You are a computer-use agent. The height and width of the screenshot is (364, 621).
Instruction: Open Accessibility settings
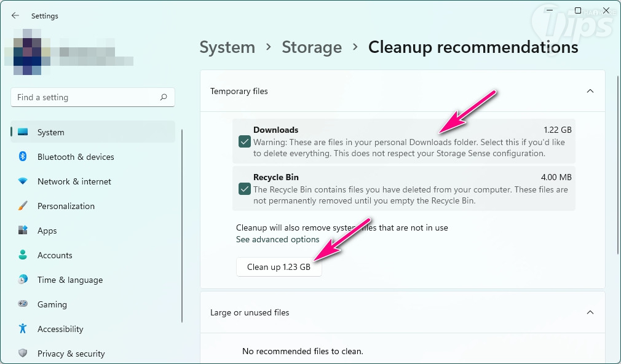pos(93,328)
